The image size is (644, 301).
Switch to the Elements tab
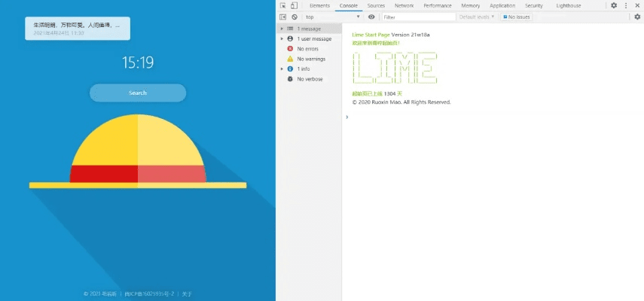pos(320,5)
